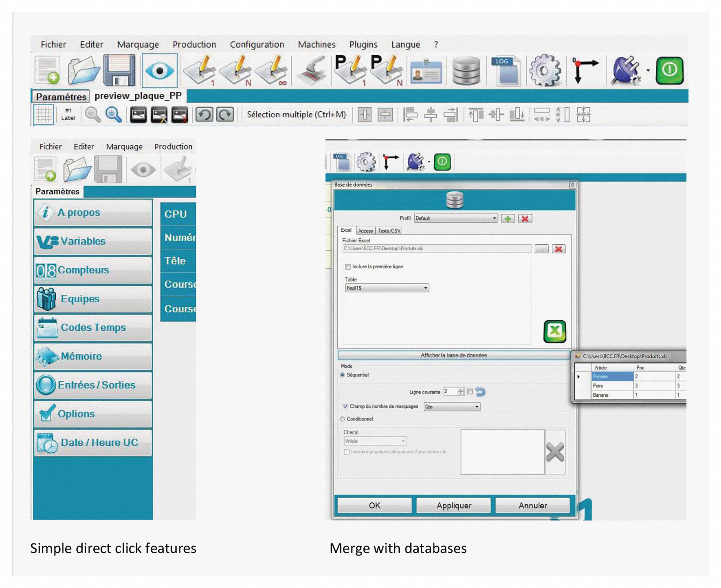Click 'Afficher la base de données' button

coord(454,355)
